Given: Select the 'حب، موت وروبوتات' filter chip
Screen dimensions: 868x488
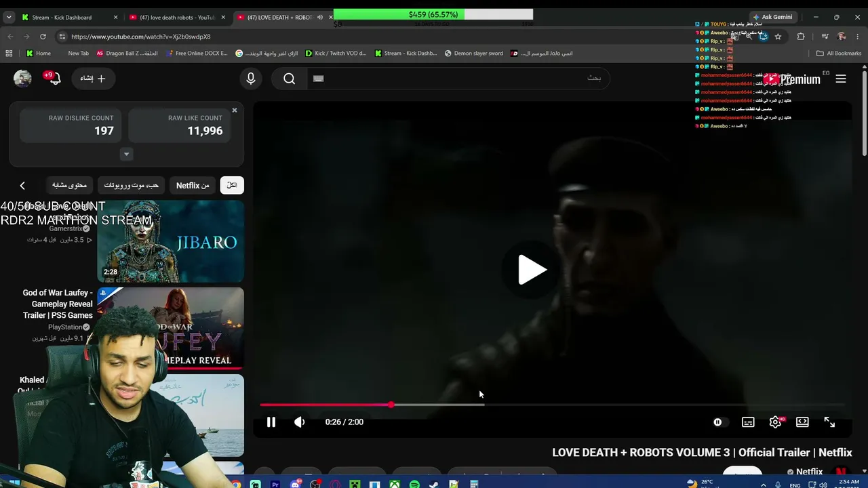Looking at the screenshot, I should [x=132, y=185].
